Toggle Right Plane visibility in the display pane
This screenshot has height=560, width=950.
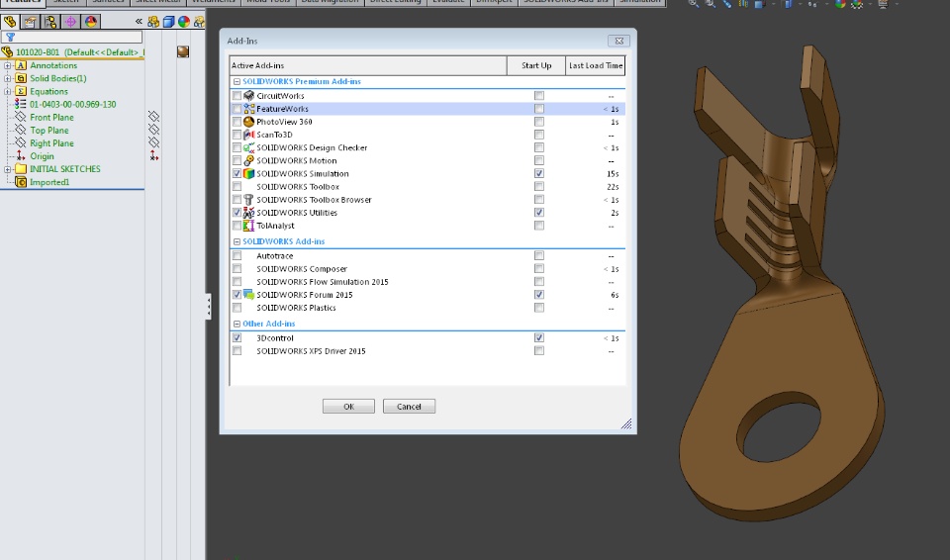(154, 142)
